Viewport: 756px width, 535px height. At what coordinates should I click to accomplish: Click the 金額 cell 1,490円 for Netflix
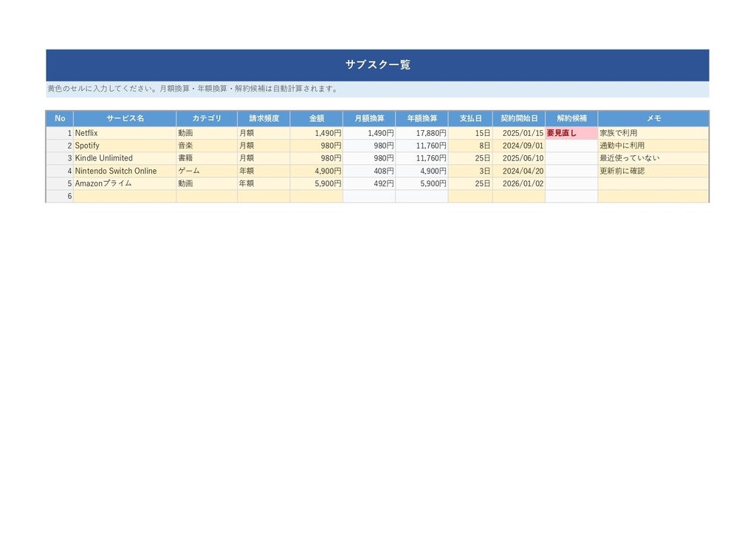coord(316,133)
